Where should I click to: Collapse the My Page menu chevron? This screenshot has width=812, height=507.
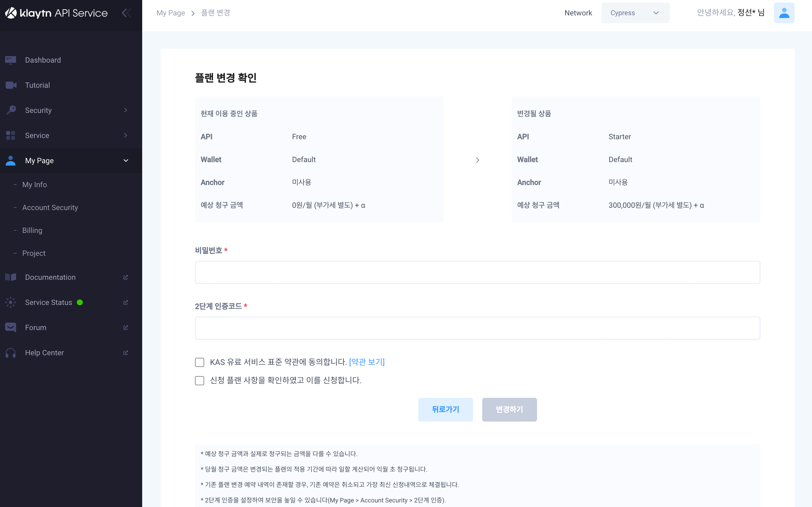click(126, 161)
